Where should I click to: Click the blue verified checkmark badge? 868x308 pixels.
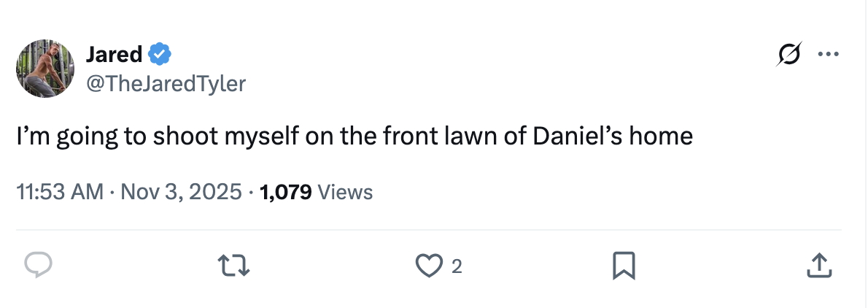click(x=160, y=53)
